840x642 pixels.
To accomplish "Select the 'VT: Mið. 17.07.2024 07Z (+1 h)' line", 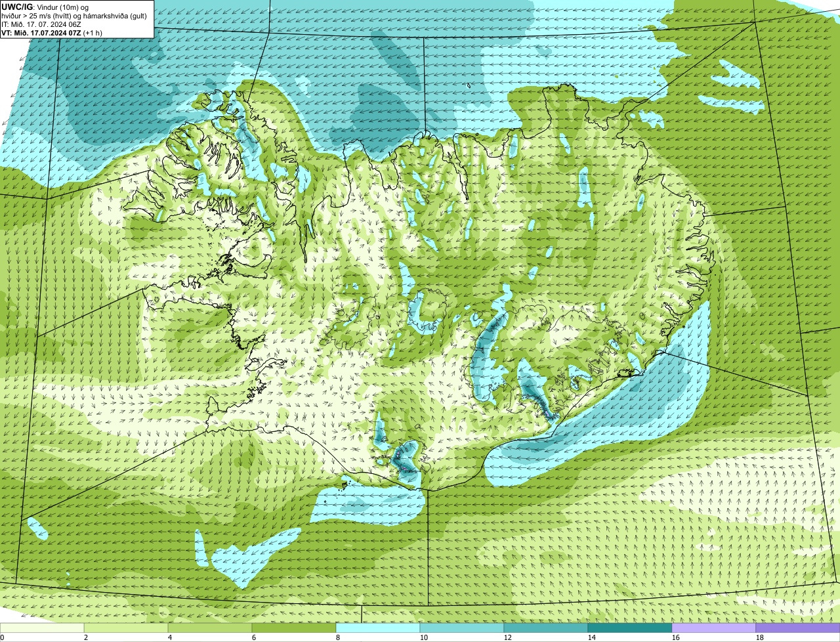I will 52,33.
